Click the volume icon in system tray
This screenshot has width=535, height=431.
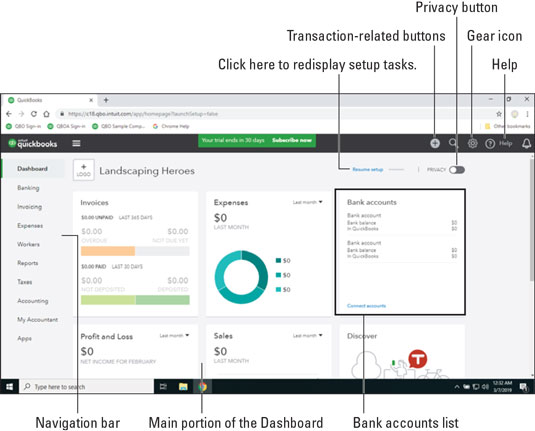pyautogui.click(x=485, y=387)
